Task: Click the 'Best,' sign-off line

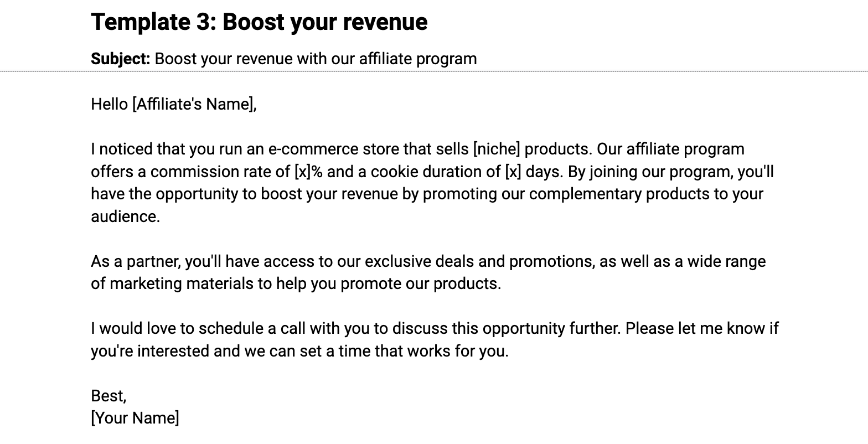Action: coord(109,396)
